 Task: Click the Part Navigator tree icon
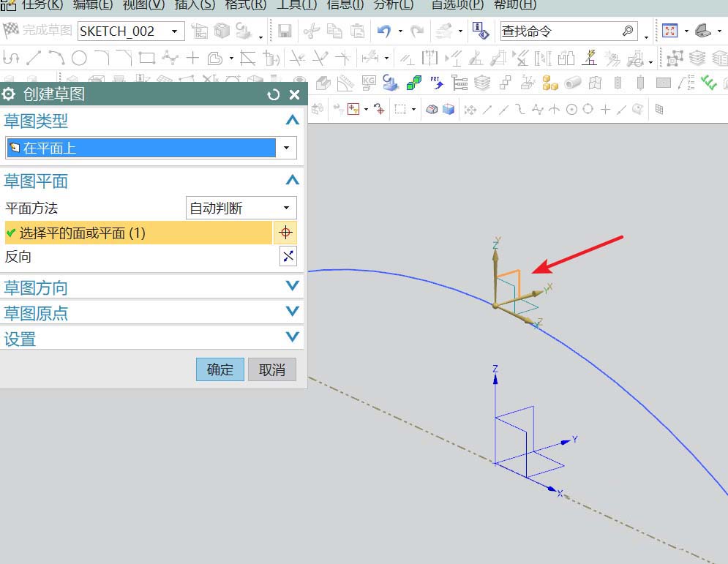pos(459,83)
